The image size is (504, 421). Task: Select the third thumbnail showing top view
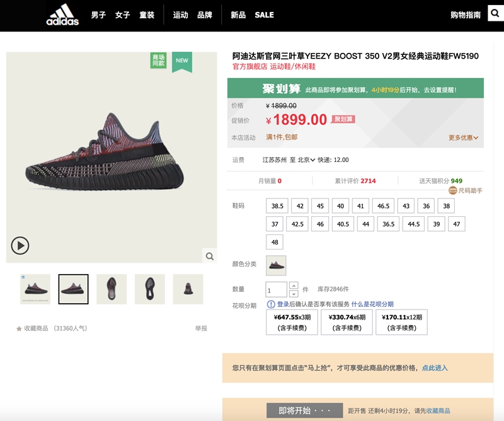tap(112, 289)
